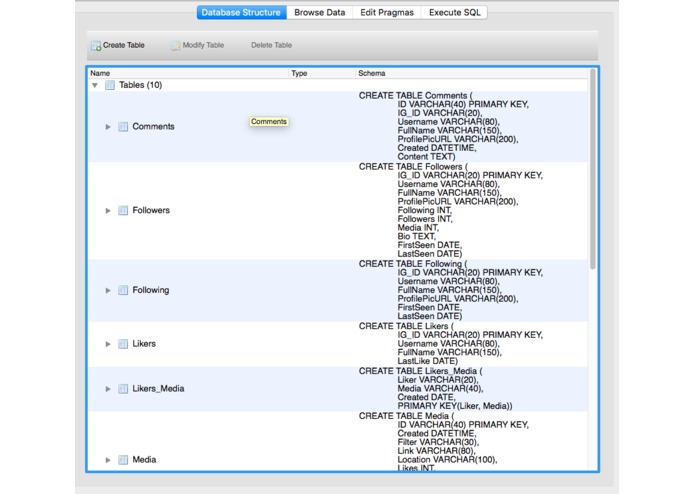
Task: Click the Create Table label
Action: click(x=124, y=45)
